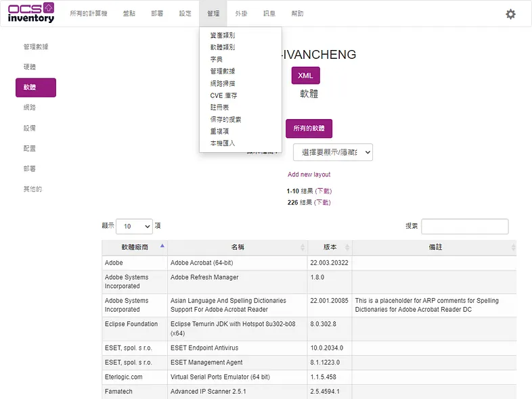The image size is (532, 399).
Task: Sort by 軟體廠商 ascending arrow
Action: coord(162,245)
